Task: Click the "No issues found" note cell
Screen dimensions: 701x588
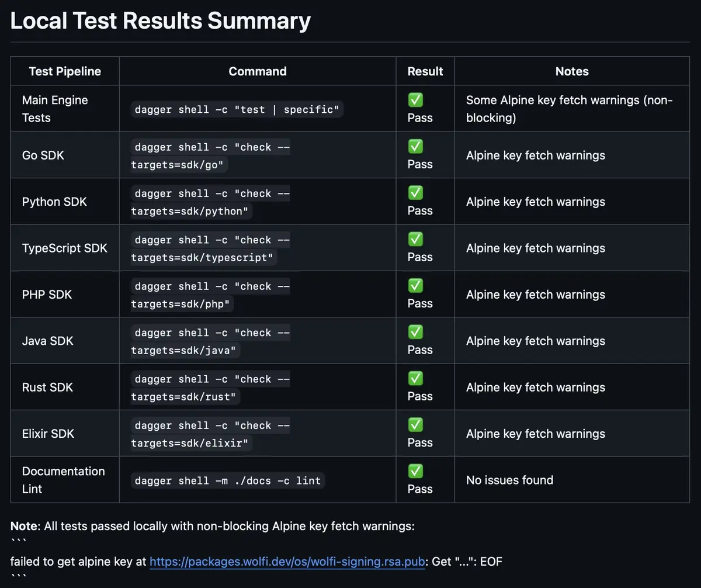Action: (509, 480)
